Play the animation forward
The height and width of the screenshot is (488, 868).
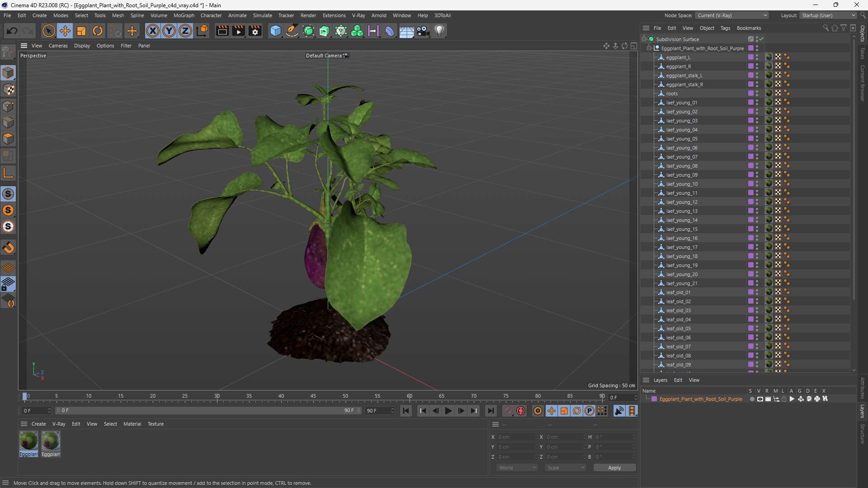point(448,411)
